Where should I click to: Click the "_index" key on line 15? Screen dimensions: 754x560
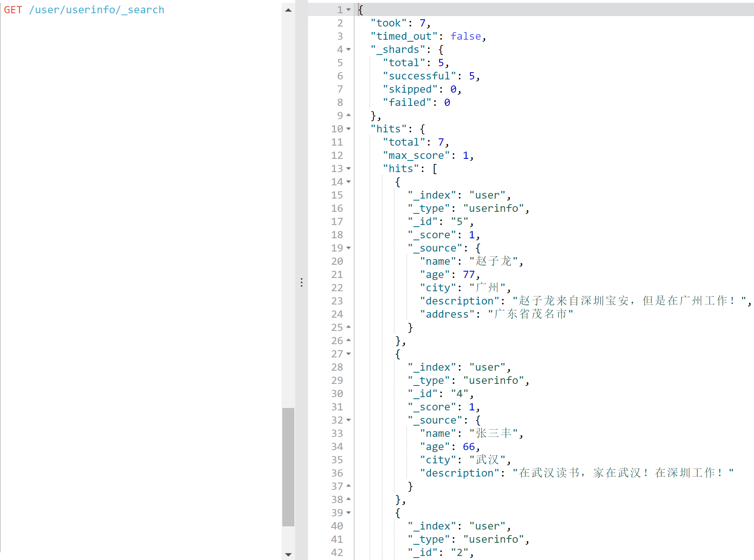pyautogui.click(x=432, y=195)
